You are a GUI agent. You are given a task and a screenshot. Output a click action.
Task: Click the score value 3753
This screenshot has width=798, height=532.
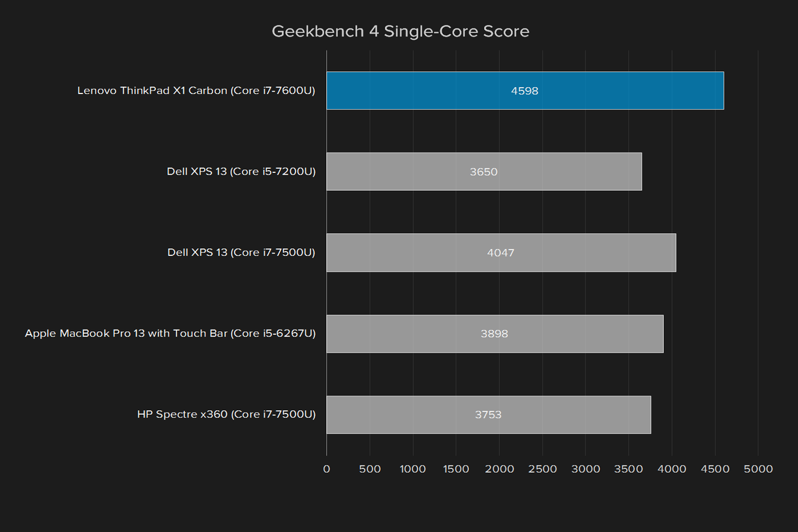pos(488,415)
